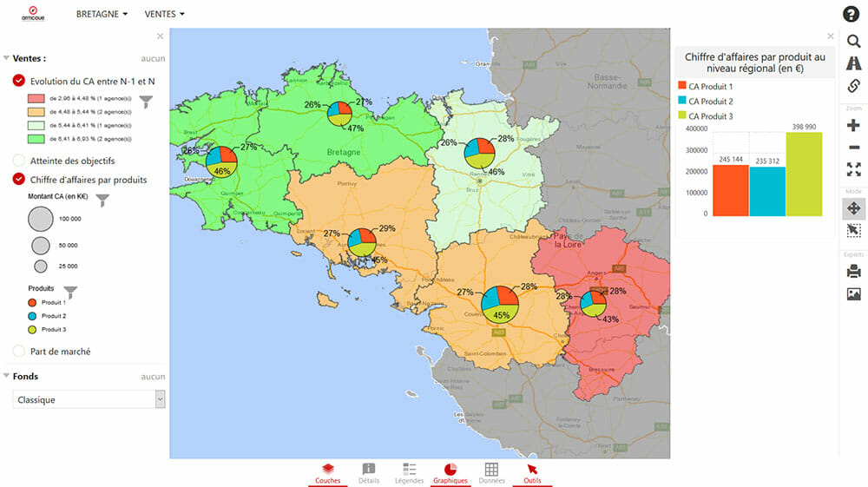Click aucun link next to Ventes
This screenshot has height=487, width=868.
pyautogui.click(x=153, y=59)
